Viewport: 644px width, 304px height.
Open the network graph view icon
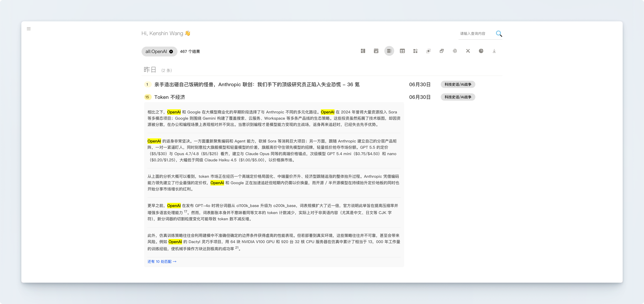click(x=468, y=51)
